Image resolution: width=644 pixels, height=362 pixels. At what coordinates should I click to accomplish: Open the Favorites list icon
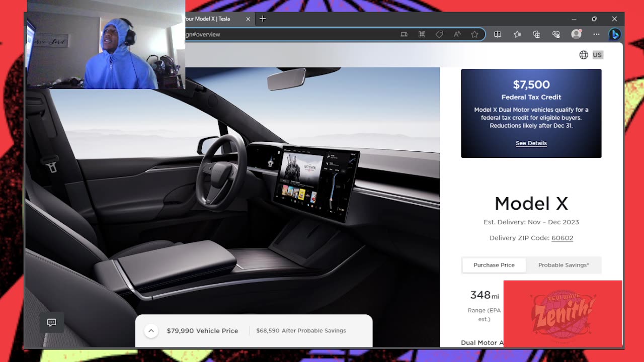[x=517, y=34]
